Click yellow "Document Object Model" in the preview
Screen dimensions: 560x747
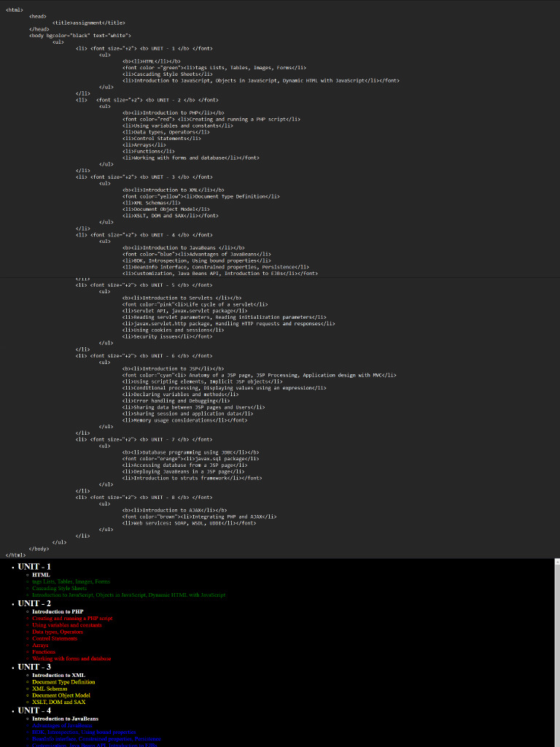pos(61,695)
